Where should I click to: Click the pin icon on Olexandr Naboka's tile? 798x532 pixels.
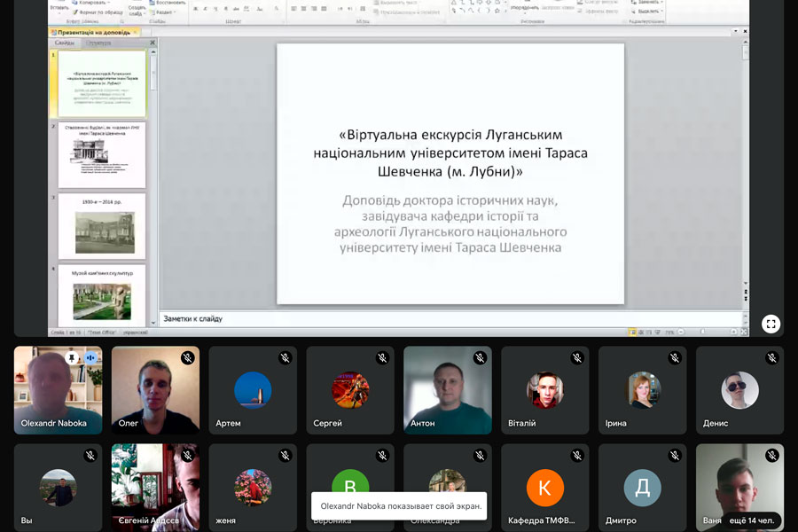pos(73,358)
